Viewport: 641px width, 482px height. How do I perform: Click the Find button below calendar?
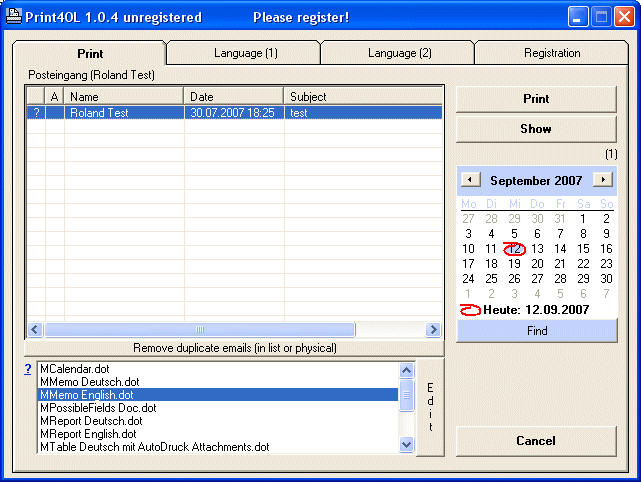point(537,331)
